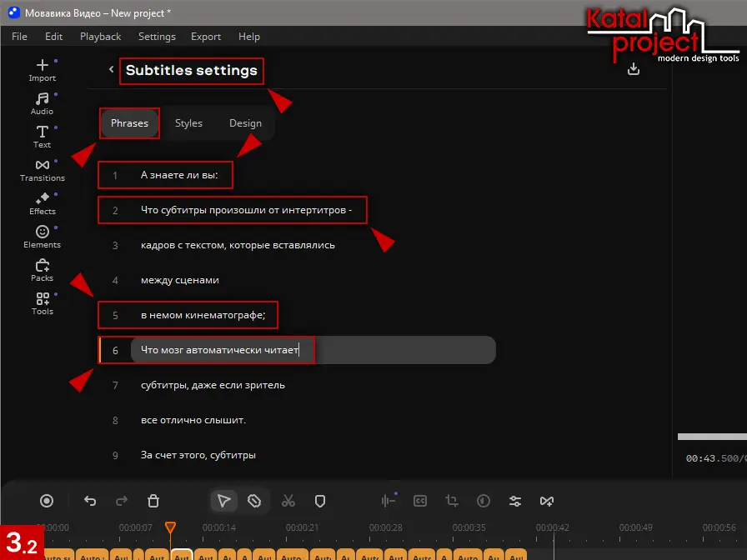Open the Import panel in sidebar
Image resolution: width=747 pixels, height=560 pixels.
click(42, 69)
